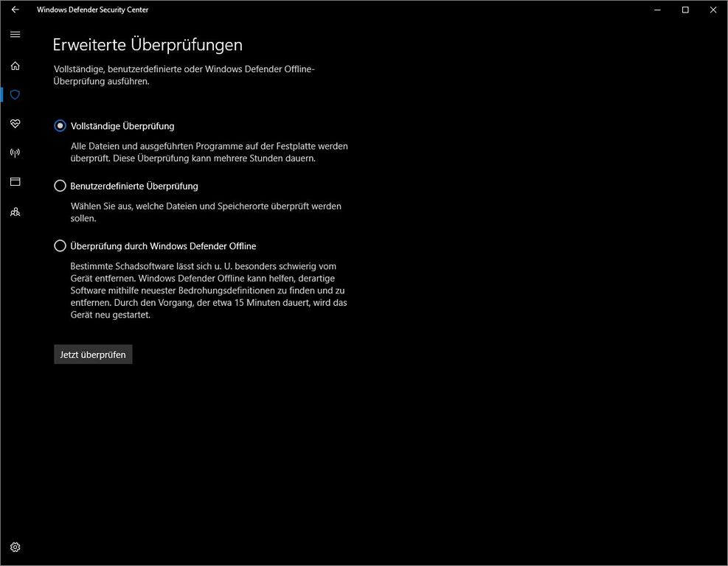Image resolution: width=728 pixels, height=566 pixels.
Task: Open Firewall & network protection antenna icon
Action: 15,153
